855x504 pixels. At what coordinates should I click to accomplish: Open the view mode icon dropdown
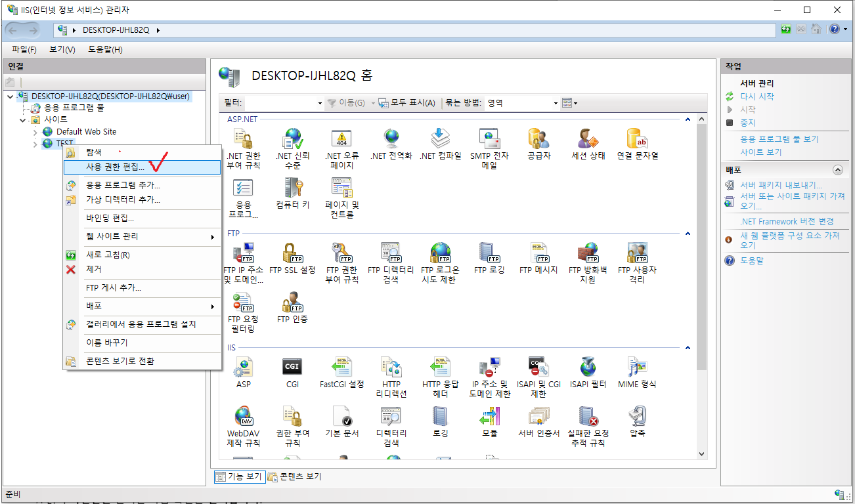pyautogui.click(x=569, y=103)
